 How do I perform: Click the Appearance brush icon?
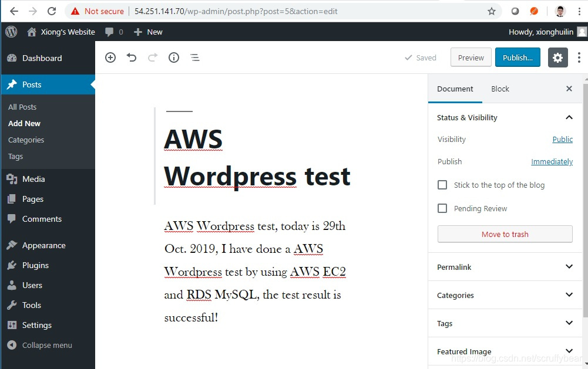tap(12, 245)
